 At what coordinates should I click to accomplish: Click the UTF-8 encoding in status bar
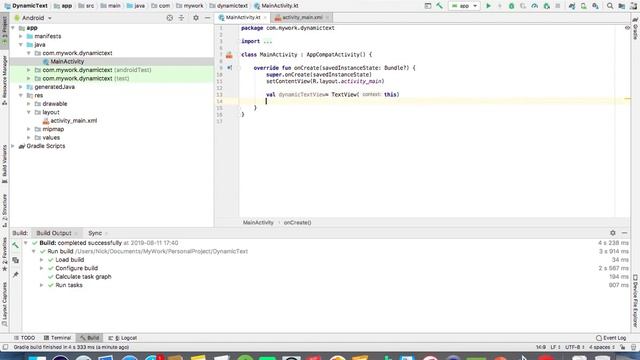[x=575, y=347]
